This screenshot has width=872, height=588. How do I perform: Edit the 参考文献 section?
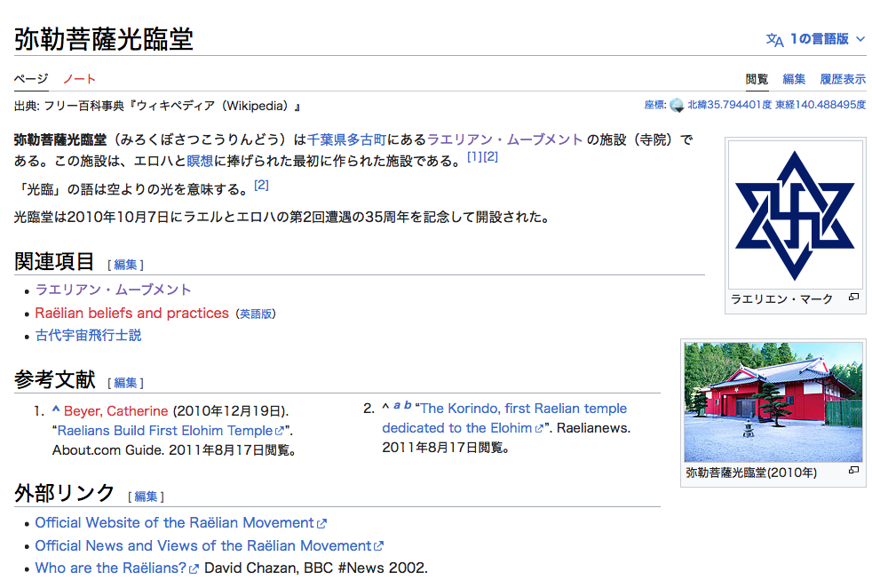point(125,383)
